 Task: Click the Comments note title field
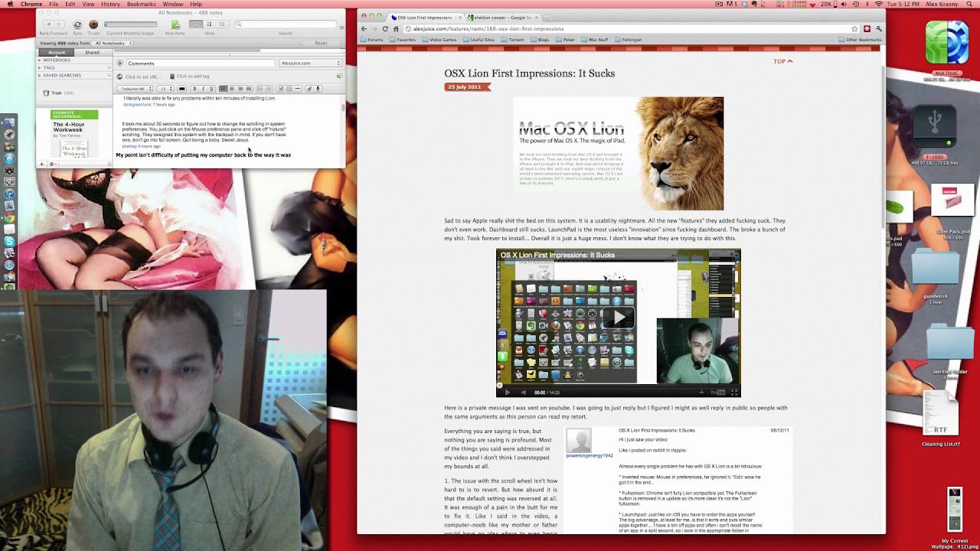click(201, 64)
